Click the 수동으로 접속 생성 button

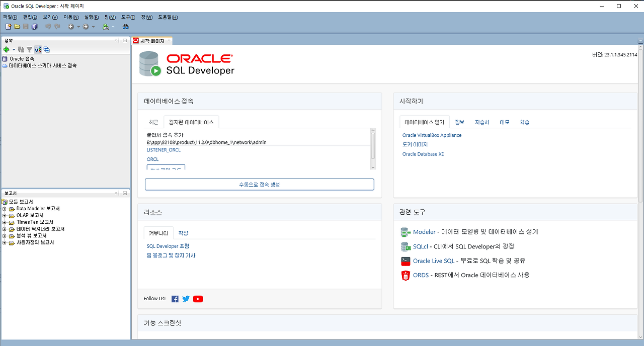pos(260,185)
